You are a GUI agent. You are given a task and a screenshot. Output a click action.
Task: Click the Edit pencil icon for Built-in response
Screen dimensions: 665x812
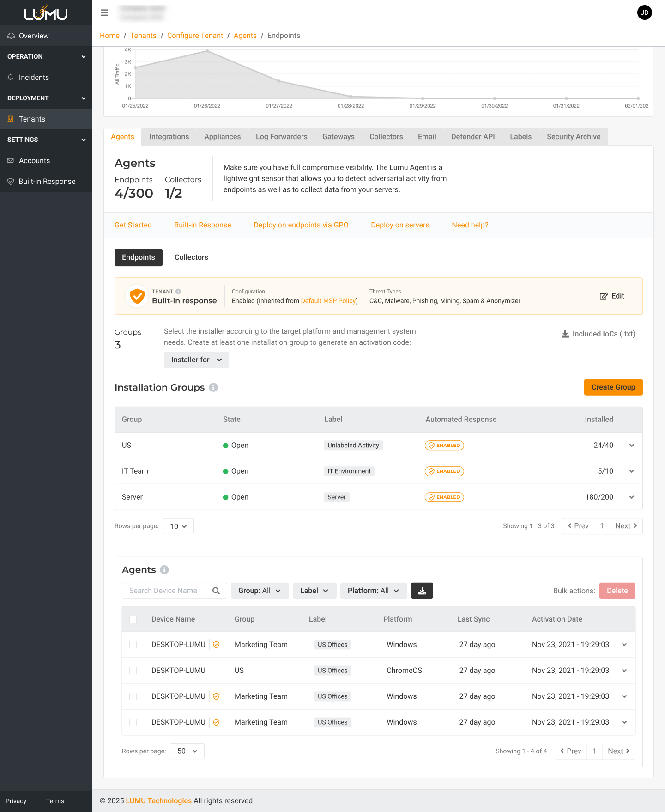[604, 296]
